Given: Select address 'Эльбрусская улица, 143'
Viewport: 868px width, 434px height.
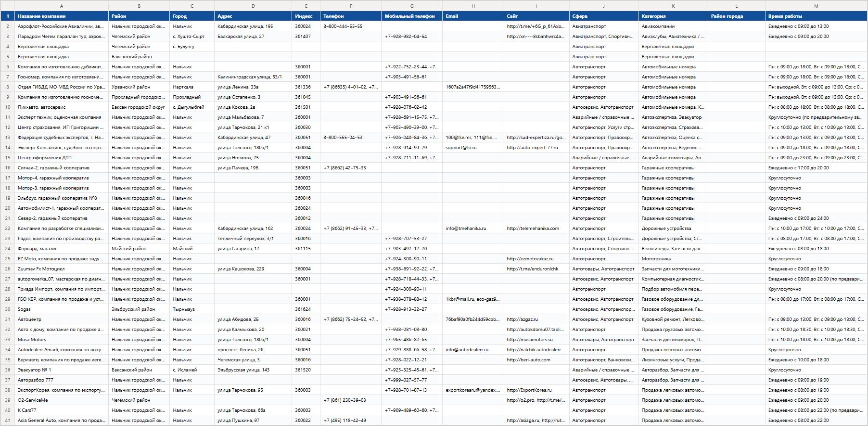Looking at the screenshot, I should [253, 370].
